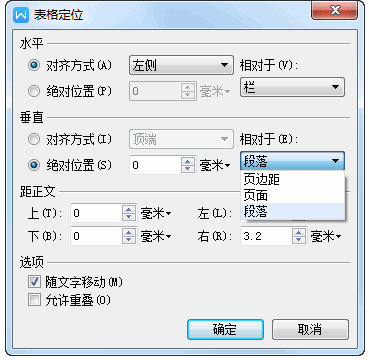Expand the 左侧 horizontal alignment dropdown
This screenshot has height=360, width=369.
pos(181,65)
